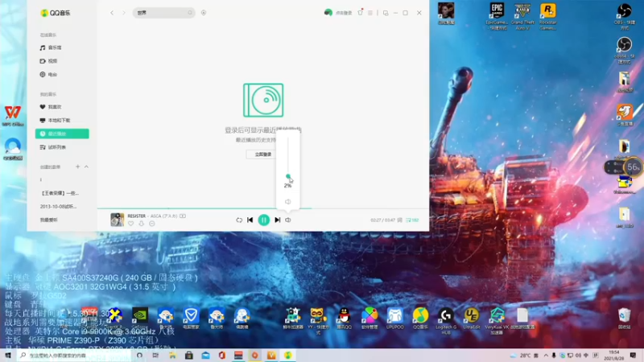This screenshot has height=362, width=644.
Task: Toggle the loop playback mode
Action: pos(239,220)
